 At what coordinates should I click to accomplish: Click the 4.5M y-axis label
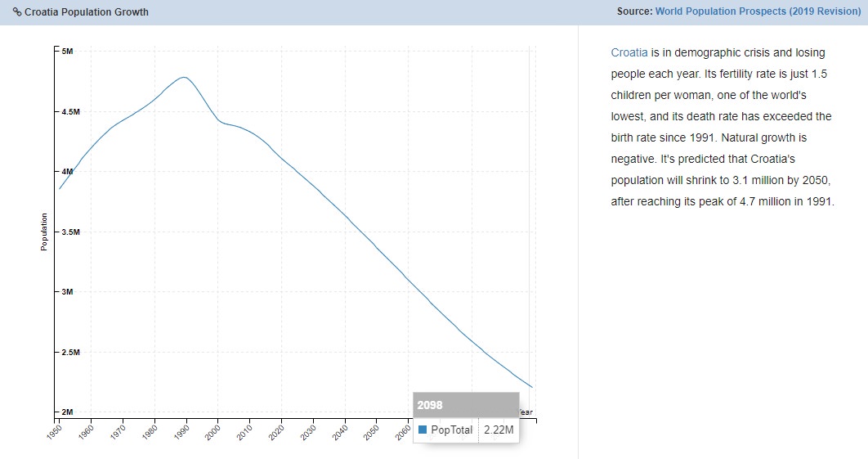70,111
